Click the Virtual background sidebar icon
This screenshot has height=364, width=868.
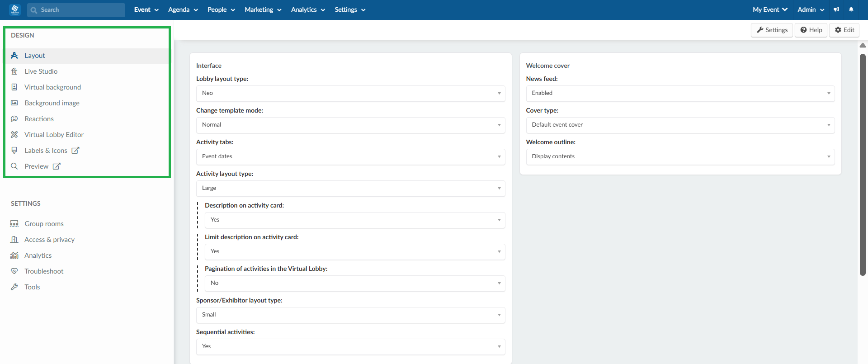14,87
